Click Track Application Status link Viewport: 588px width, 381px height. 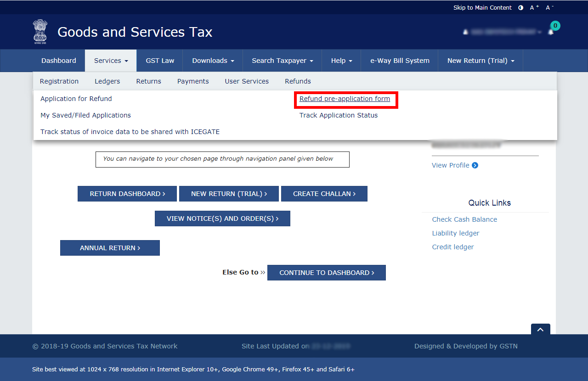click(x=339, y=115)
